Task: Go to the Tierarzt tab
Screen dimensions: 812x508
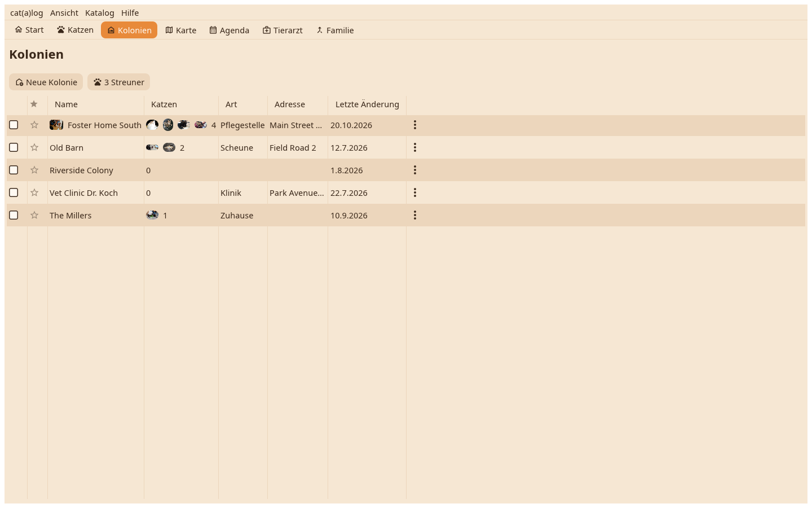Action: click(283, 30)
